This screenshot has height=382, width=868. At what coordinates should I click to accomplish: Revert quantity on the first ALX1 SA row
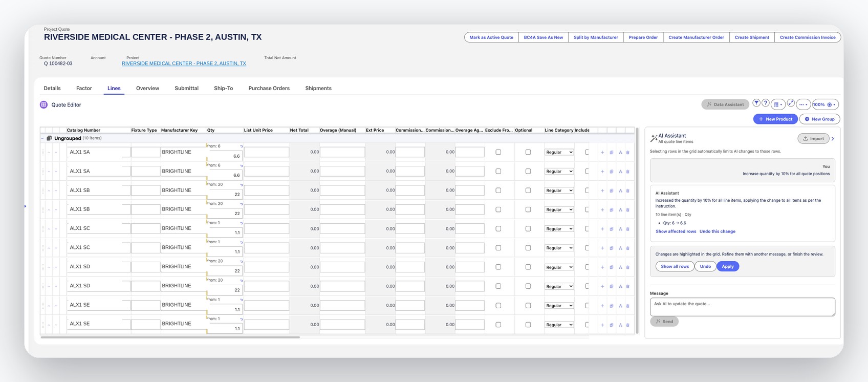(242, 146)
